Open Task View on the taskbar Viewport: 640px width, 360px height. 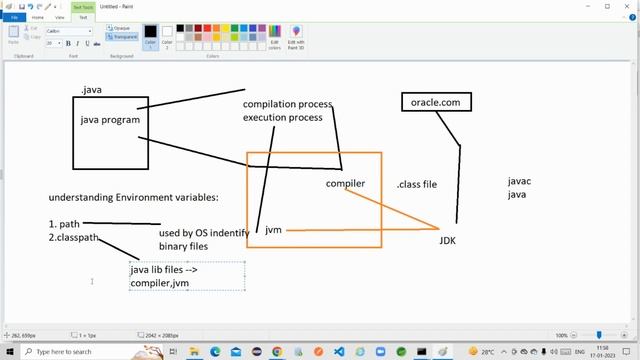click(x=173, y=351)
